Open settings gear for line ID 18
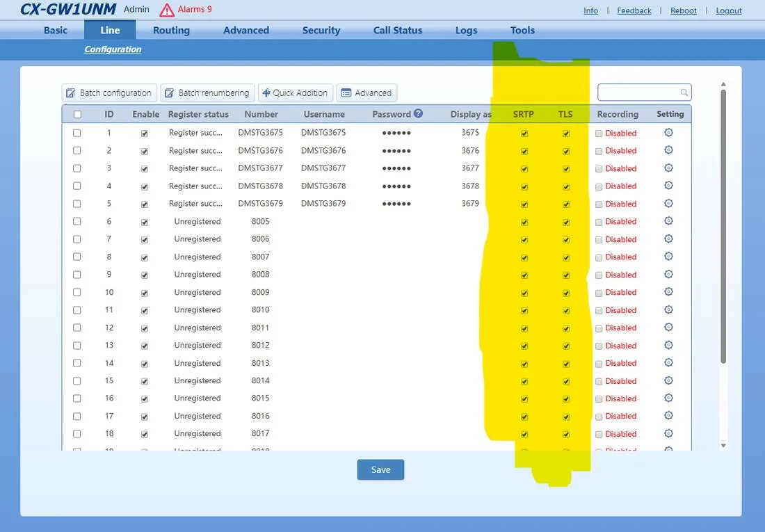This screenshot has width=765, height=532. pyautogui.click(x=668, y=433)
